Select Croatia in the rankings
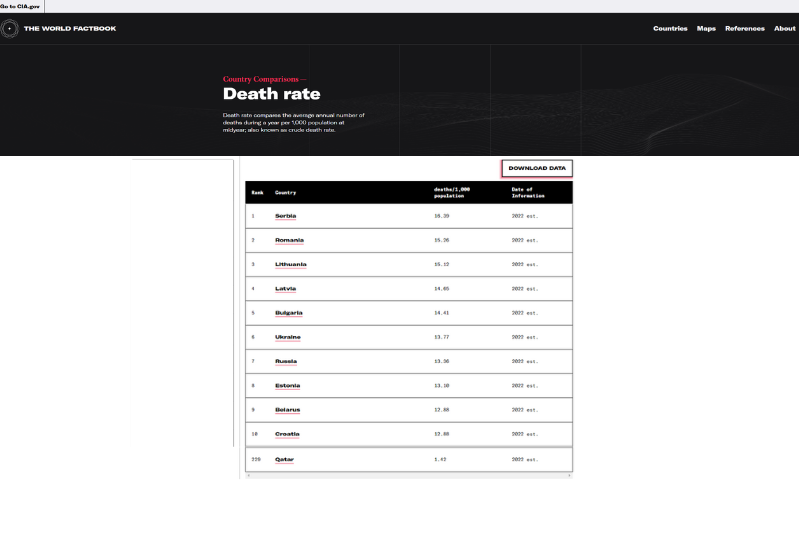800x550 pixels. click(x=287, y=434)
